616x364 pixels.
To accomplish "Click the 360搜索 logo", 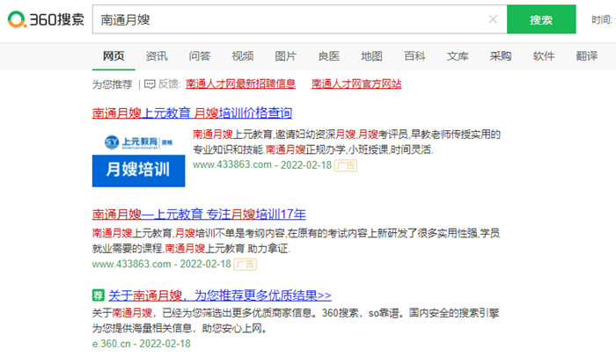I will click(x=46, y=19).
